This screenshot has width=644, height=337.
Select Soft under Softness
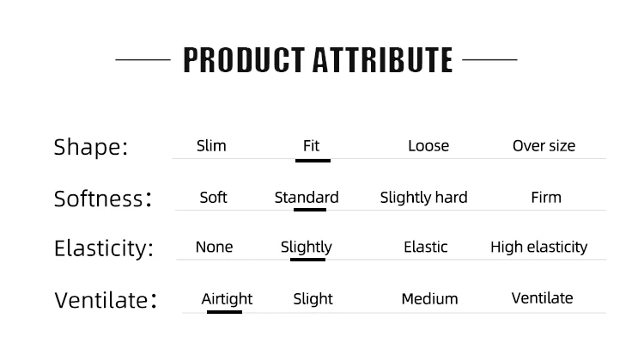coord(213,198)
